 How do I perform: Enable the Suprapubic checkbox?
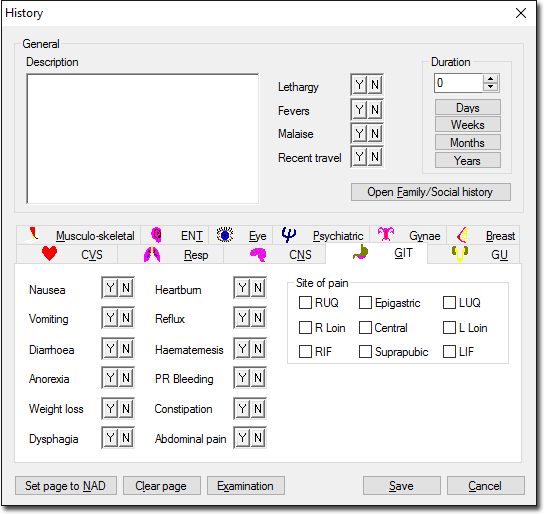point(365,351)
